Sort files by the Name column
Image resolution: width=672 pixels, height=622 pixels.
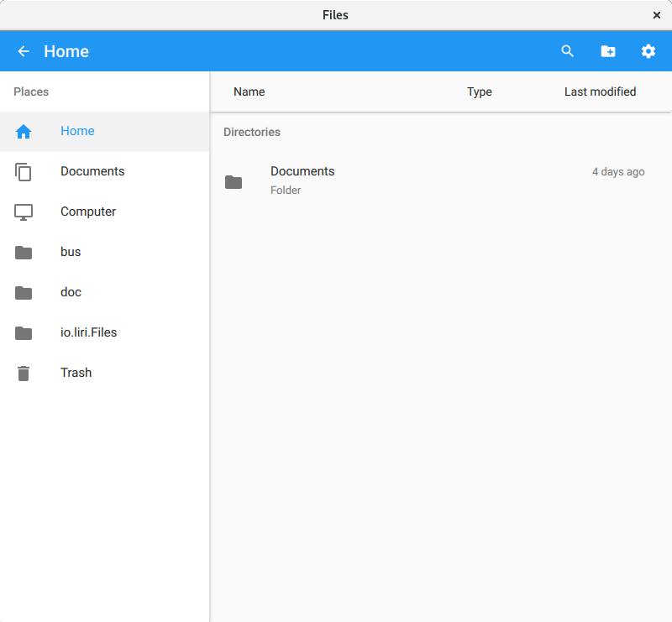pyautogui.click(x=249, y=91)
